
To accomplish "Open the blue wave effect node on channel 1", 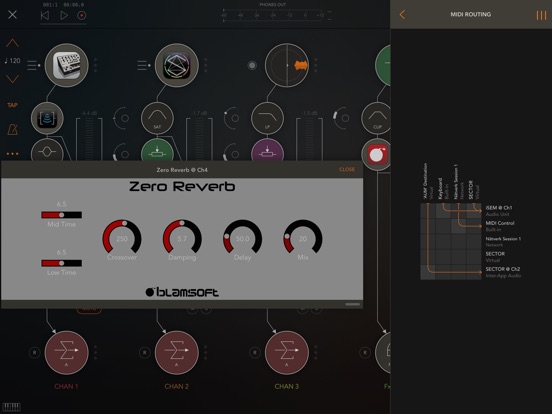I will pos(47,119).
